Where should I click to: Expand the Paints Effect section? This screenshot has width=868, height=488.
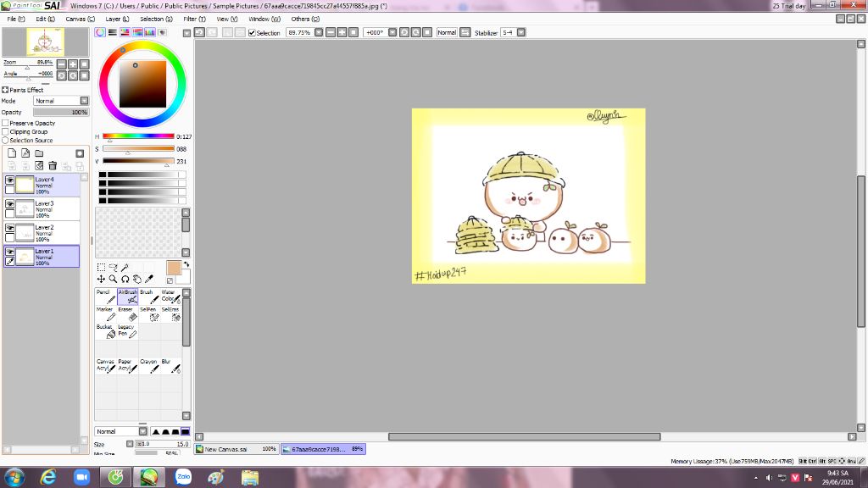coord(5,90)
